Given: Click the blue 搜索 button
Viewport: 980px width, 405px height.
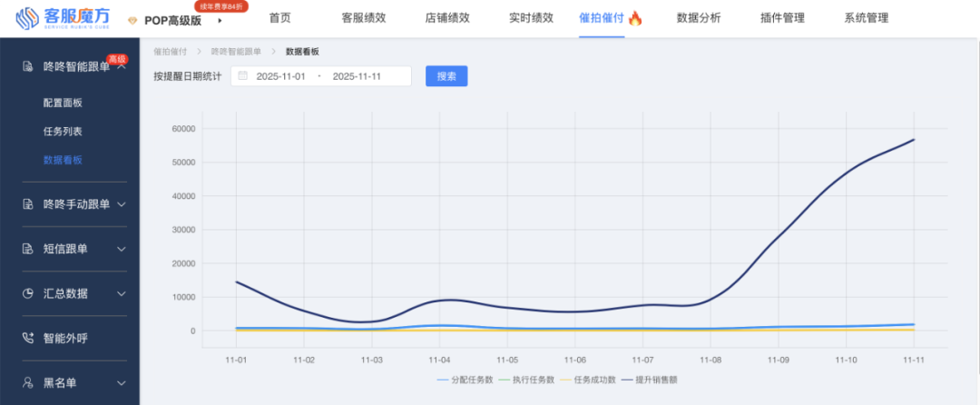Looking at the screenshot, I should [x=446, y=76].
